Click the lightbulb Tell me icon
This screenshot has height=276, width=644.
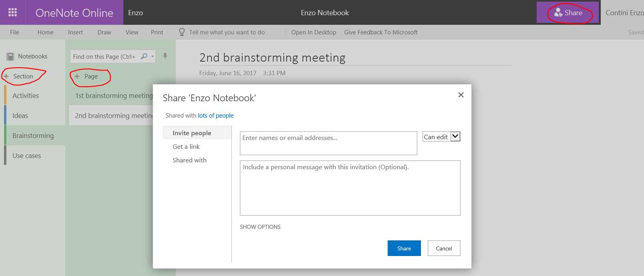182,32
